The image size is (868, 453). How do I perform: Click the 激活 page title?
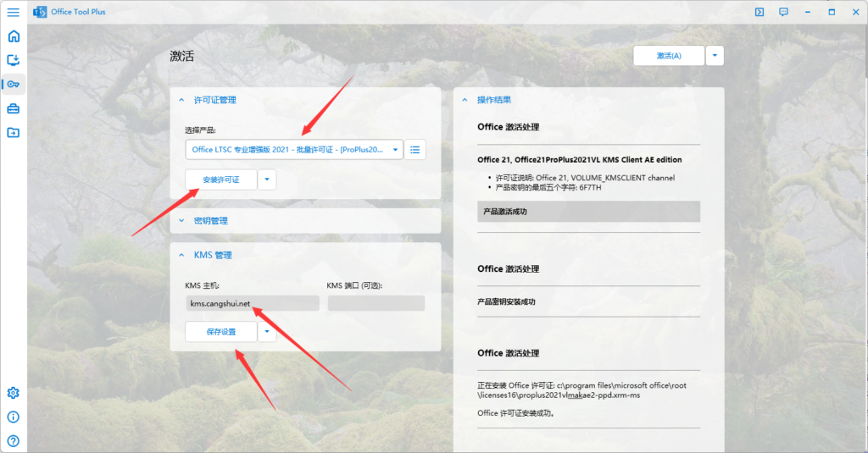coord(182,56)
